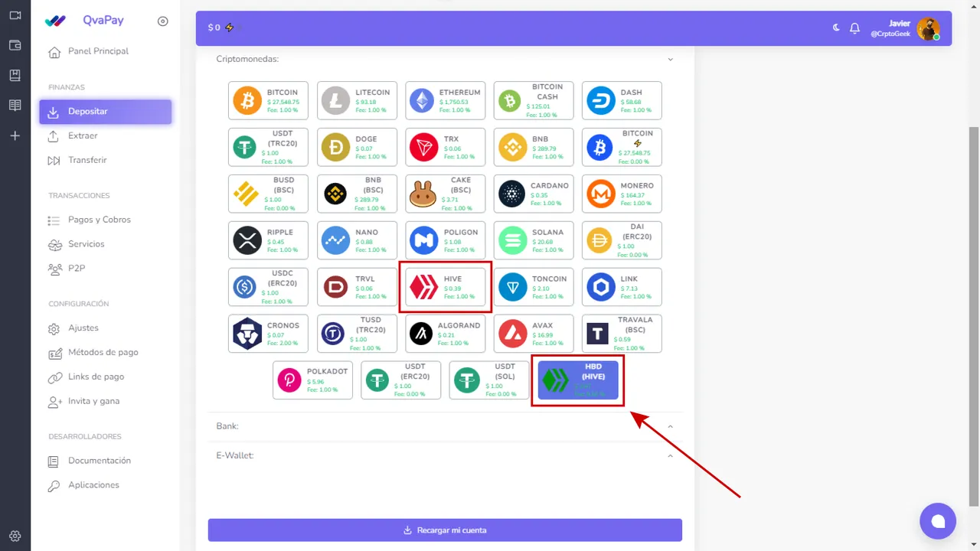Select the Dash cryptocurrency card
Image resolution: width=980 pixels, height=551 pixels.
tap(622, 100)
